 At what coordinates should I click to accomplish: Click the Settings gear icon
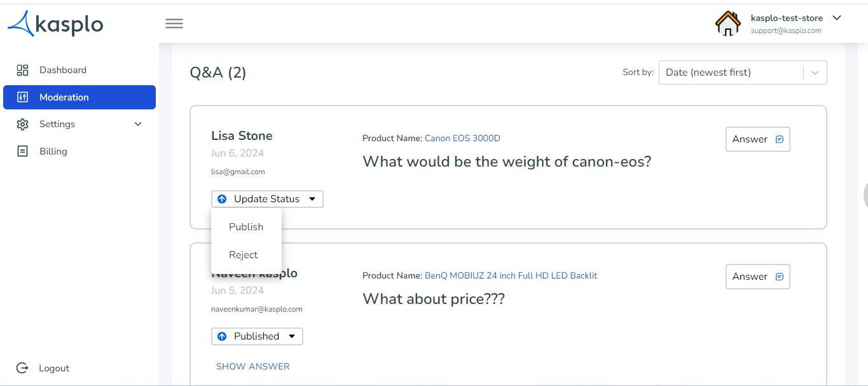[x=22, y=124]
